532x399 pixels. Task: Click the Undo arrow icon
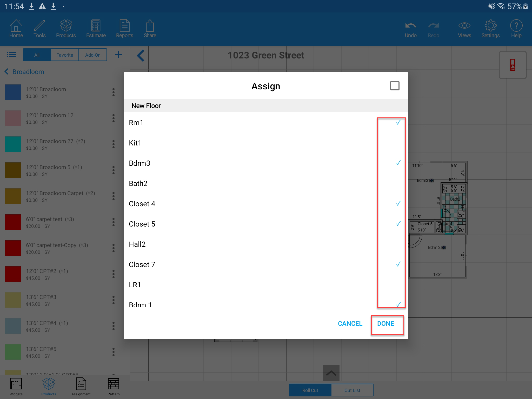tap(410, 29)
